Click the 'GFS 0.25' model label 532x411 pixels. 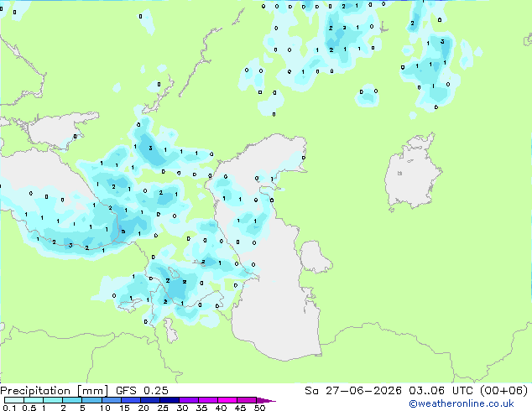pos(142,391)
